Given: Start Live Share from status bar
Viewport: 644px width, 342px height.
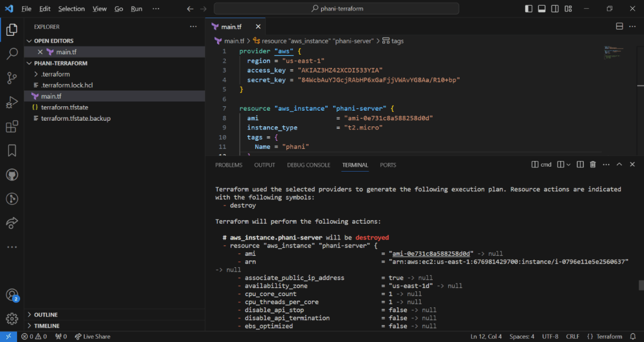Looking at the screenshot, I should coord(92,336).
